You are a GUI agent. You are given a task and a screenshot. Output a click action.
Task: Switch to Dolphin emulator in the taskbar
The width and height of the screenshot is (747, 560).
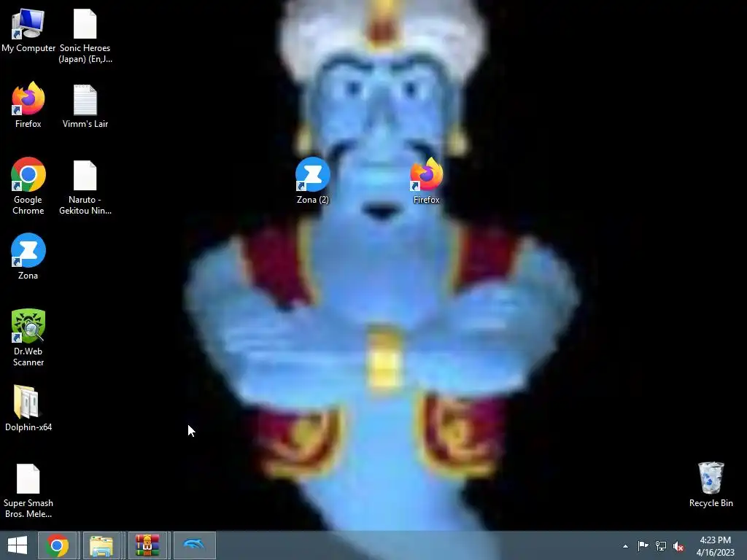pos(194,545)
